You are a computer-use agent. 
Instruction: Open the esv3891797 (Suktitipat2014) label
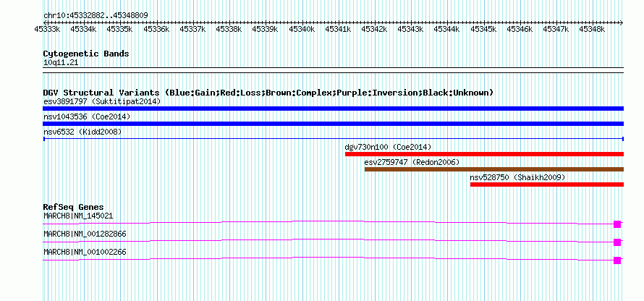[x=102, y=101]
